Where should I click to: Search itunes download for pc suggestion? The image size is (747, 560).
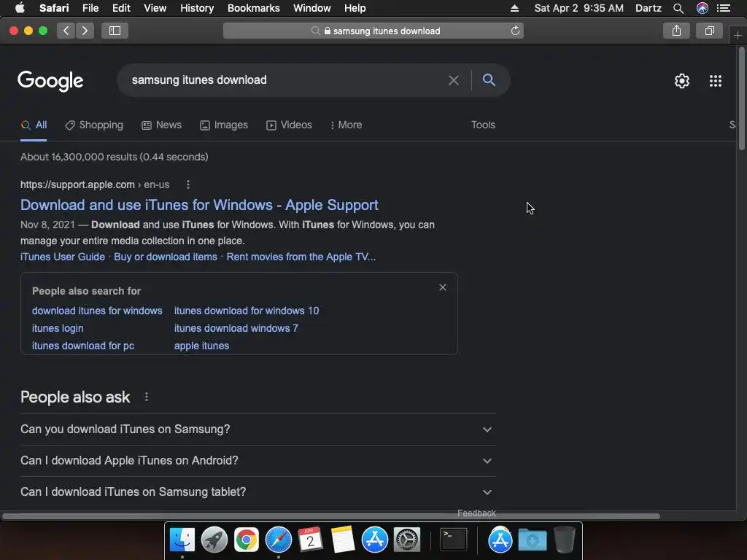(83, 346)
